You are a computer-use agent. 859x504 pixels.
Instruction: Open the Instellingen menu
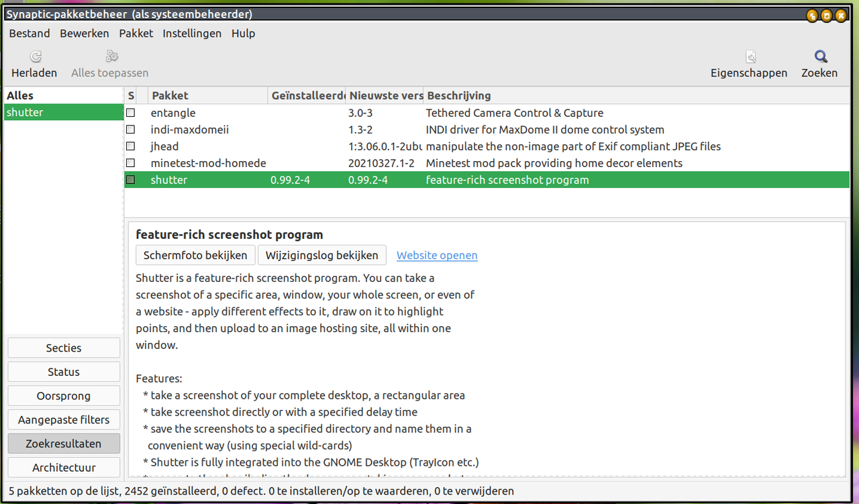192,33
